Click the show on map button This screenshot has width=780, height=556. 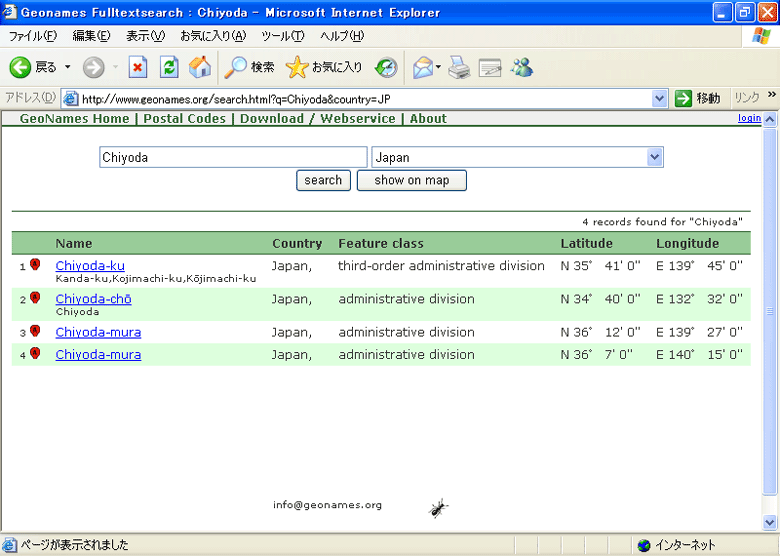412,180
